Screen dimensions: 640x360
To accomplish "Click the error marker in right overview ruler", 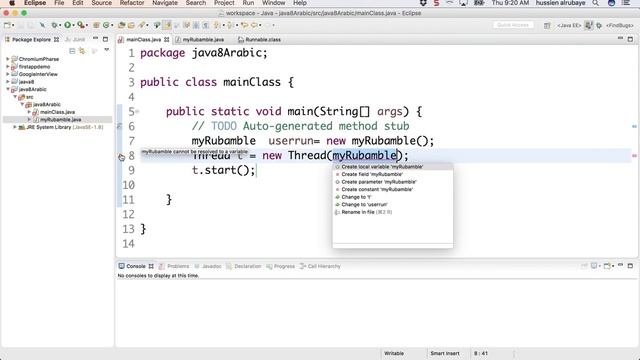I will [634, 156].
